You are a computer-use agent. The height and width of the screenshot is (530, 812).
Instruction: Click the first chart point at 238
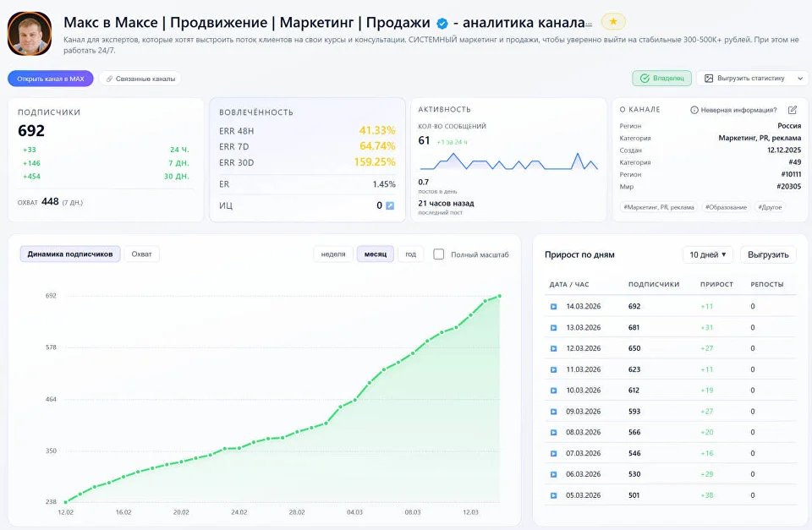[x=66, y=501]
